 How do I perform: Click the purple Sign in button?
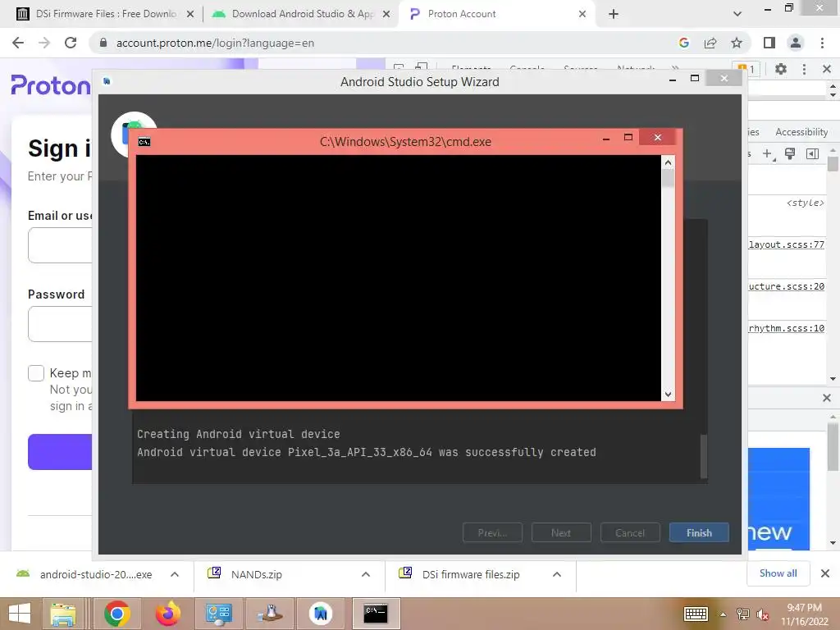coord(60,452)
